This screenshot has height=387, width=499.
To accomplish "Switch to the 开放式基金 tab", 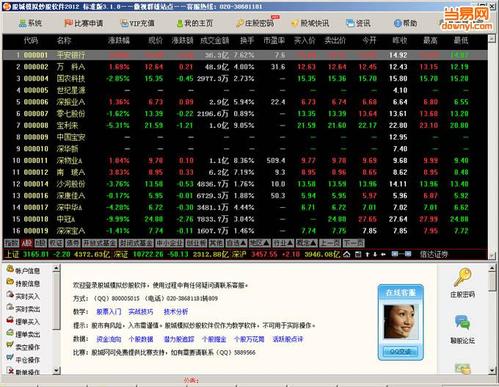I will click(x=99, y=243).
